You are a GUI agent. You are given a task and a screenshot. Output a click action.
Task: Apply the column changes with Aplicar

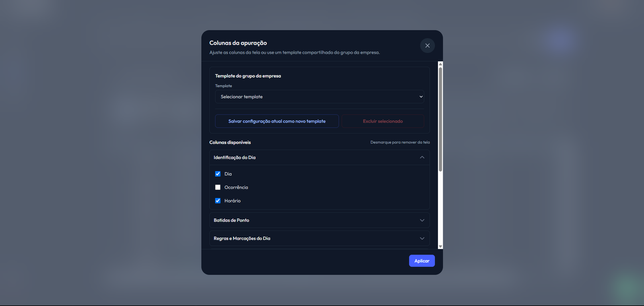pyautogui.click(x=422, y=261)
